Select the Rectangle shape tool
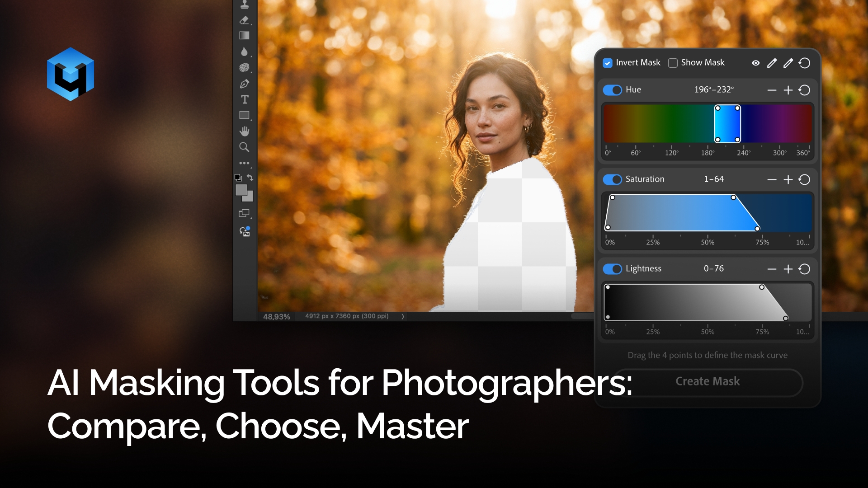 click(x=244, y=115)
